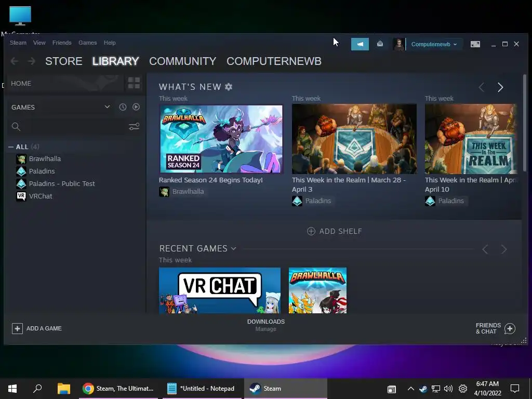
Task: Show previous What's New items
Action: pyautogui.click(x=482, y=87)
